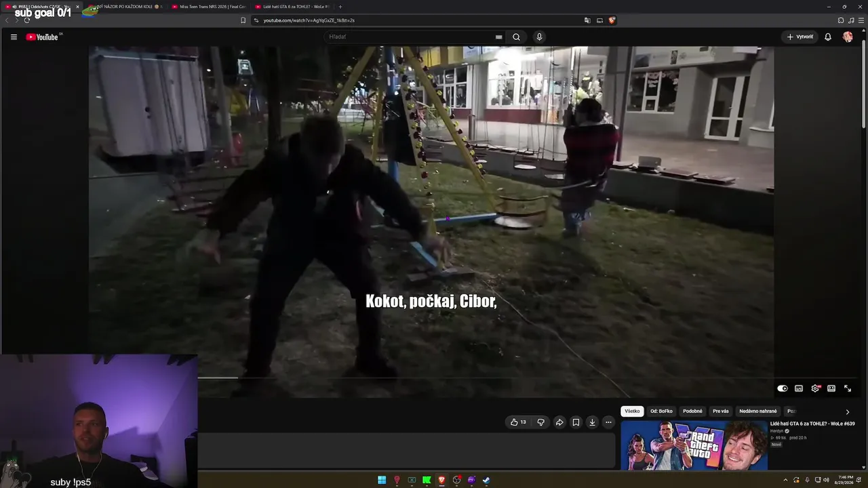Viewport: 868px width, 488px height.
Task: Select the 'Všetko' filter chip
Action: tap(632, 411)
